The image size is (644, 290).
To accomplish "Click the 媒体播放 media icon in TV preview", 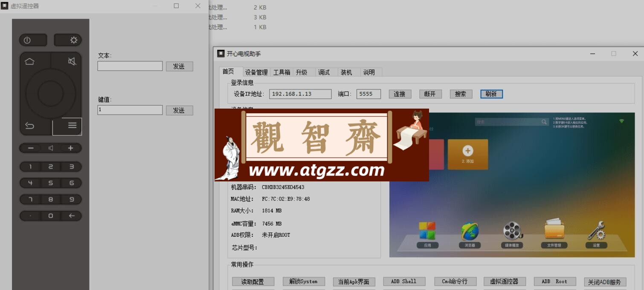I will 512,231.
